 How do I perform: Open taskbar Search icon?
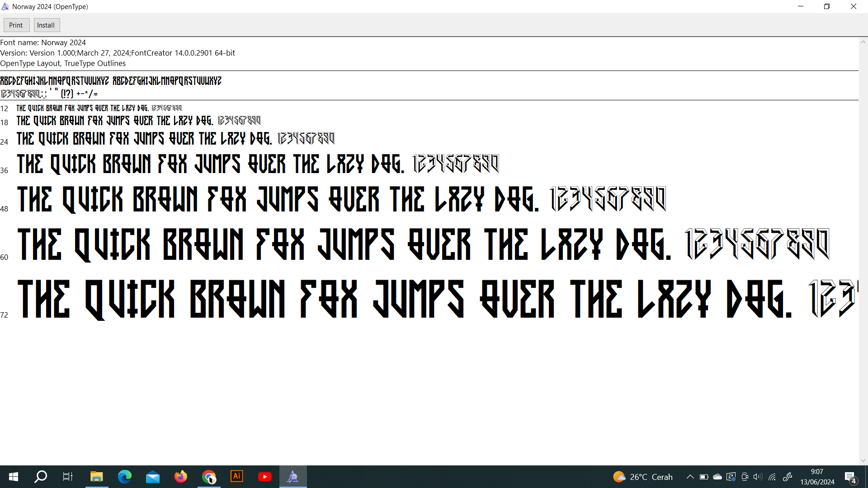pyautogui.click(x=41, y=477)
